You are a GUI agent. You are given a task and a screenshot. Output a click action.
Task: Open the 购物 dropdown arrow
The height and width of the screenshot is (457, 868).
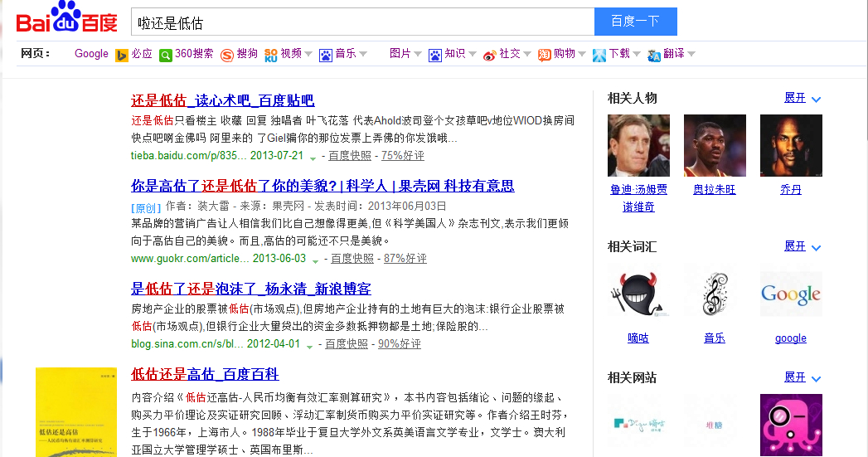point(582,54)
